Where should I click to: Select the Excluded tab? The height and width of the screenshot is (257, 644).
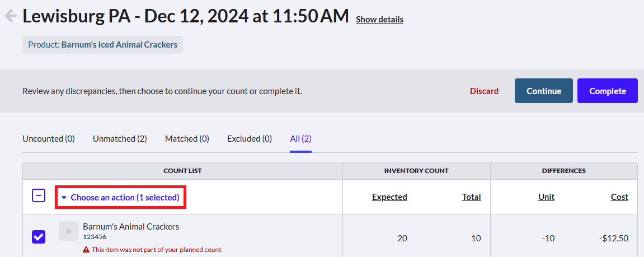point(250,139)
